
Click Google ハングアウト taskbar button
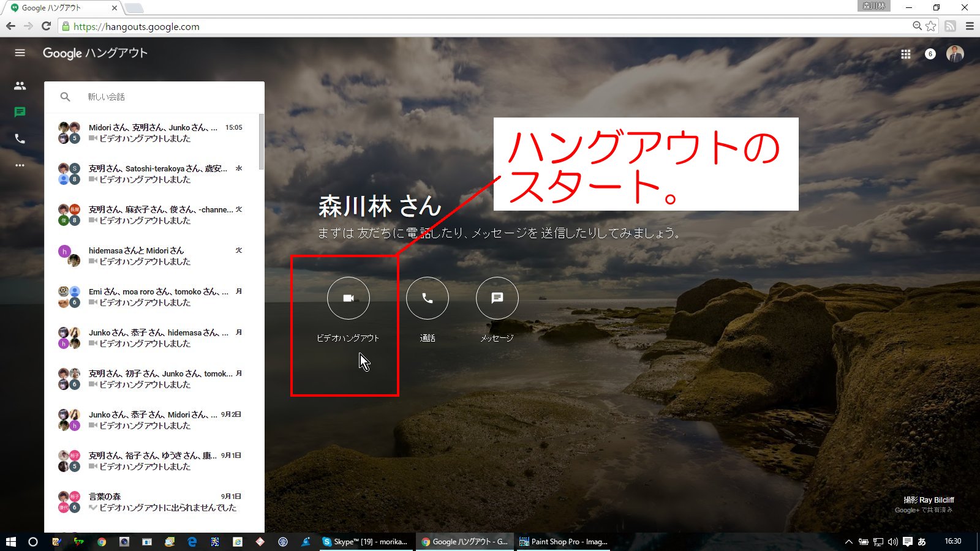(x=464, y=542)
